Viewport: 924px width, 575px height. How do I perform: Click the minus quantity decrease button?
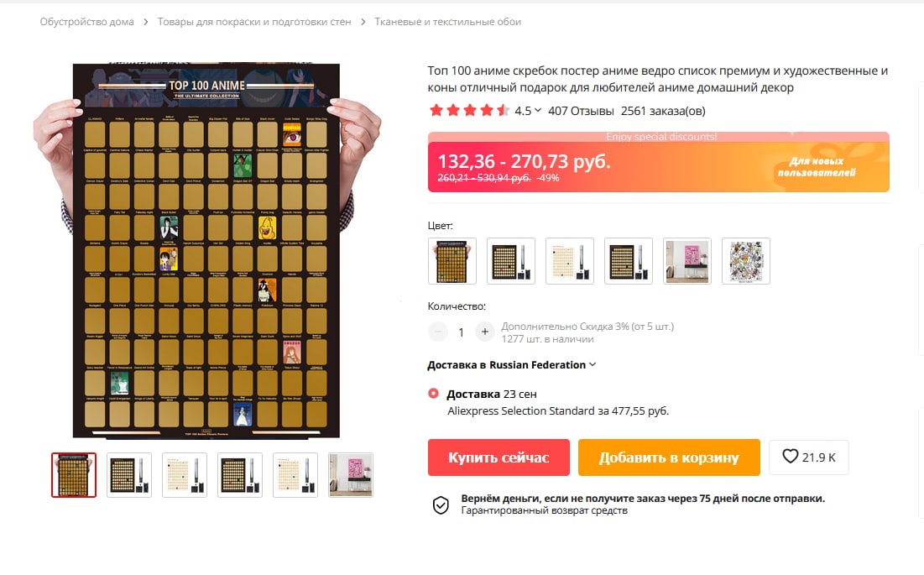438,332
